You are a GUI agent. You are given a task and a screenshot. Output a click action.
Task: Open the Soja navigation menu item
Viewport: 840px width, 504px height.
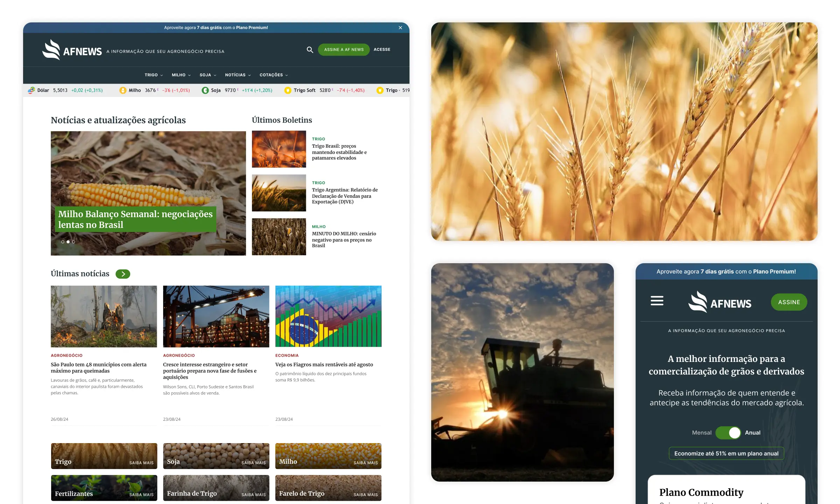tap(208, 75)
